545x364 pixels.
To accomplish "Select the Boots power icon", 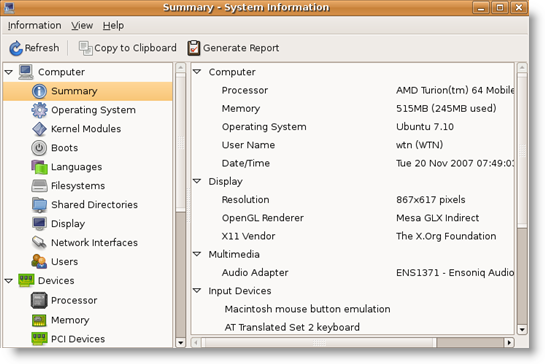I will point(39,148).
